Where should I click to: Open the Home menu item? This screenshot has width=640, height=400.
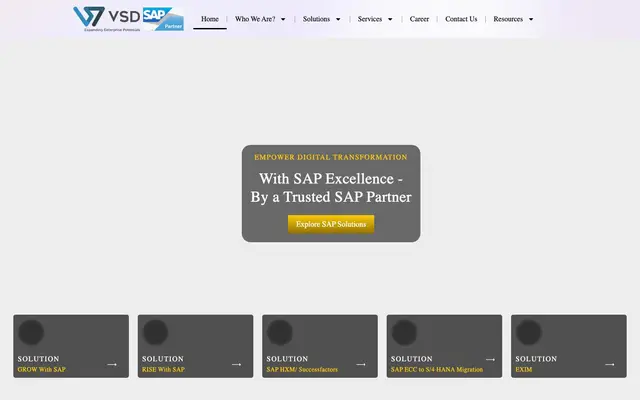210,19
